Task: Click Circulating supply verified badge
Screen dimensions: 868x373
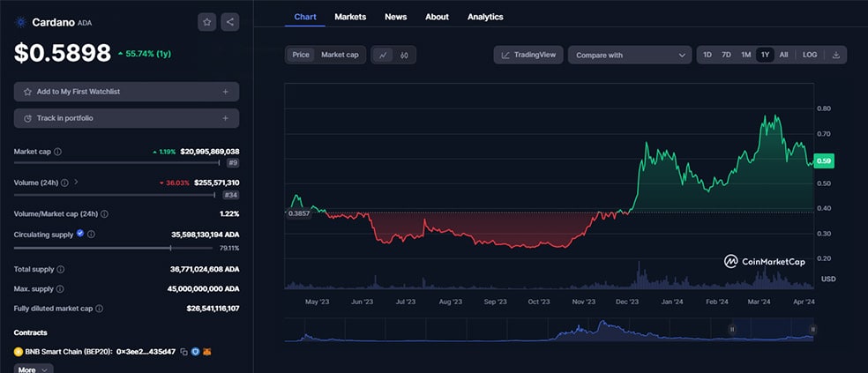Action: click(80, 234)
